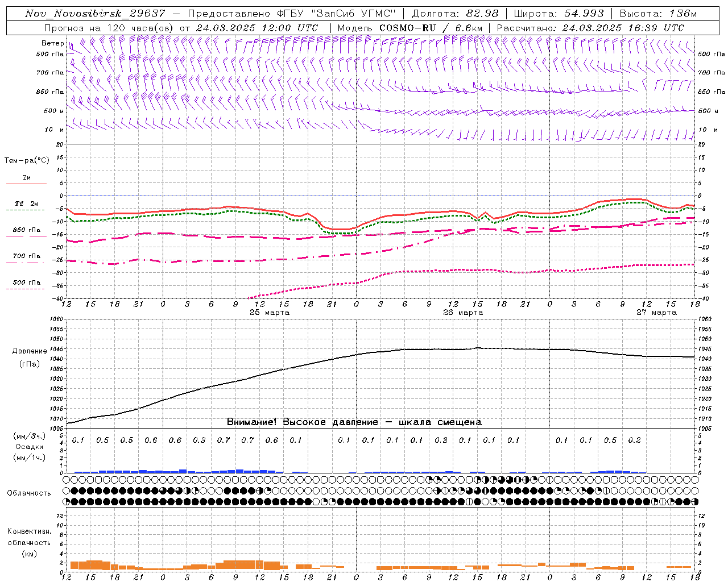
Task: Click the Облачность cloud cover label
Action: coord(29,493)
